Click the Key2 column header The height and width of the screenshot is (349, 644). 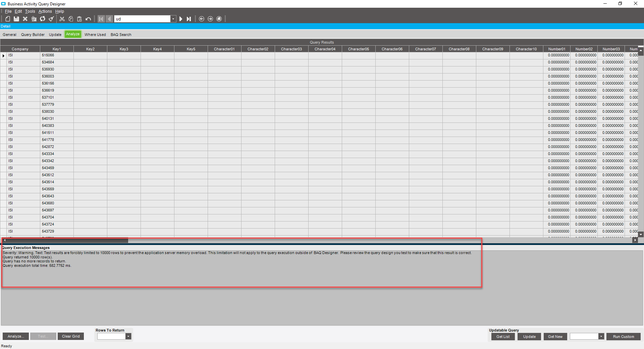point(90,49)
